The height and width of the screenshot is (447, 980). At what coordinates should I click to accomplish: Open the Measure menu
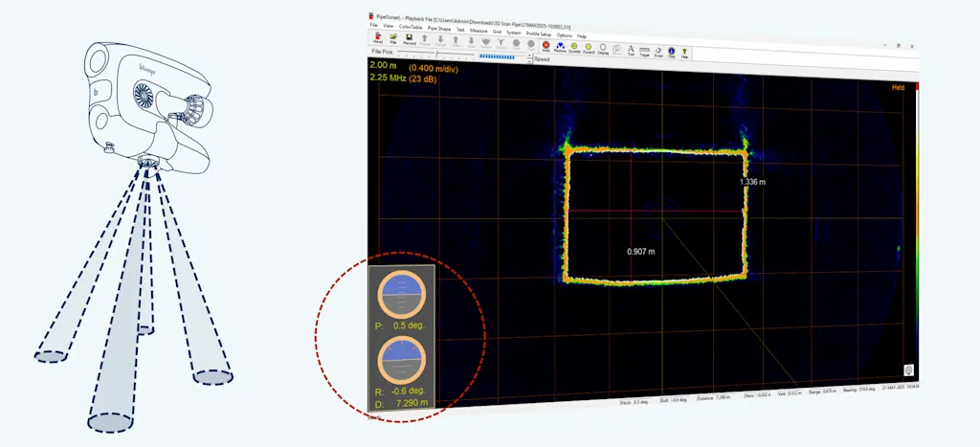tap(479, 31)
